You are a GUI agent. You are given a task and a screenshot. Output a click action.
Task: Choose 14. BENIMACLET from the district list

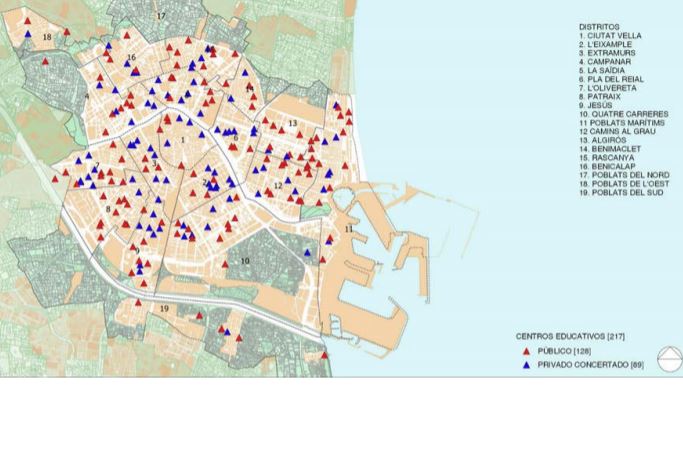click(x=610, y=149)
